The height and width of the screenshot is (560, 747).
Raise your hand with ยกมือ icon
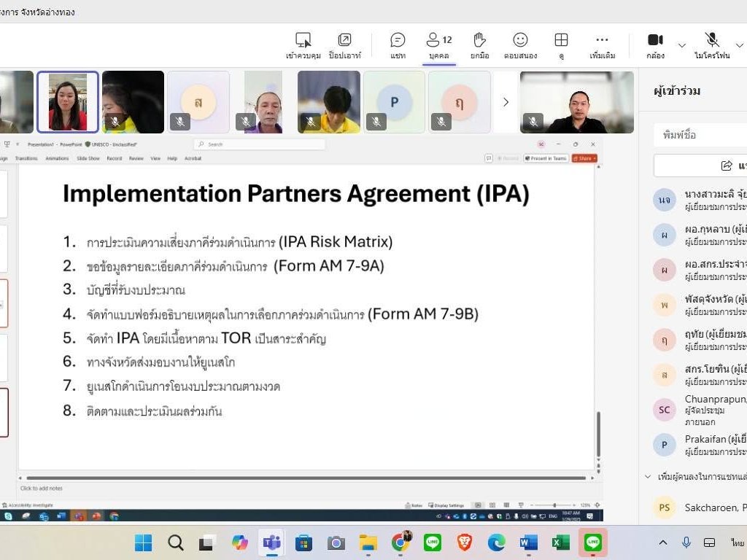click(480, 46)
